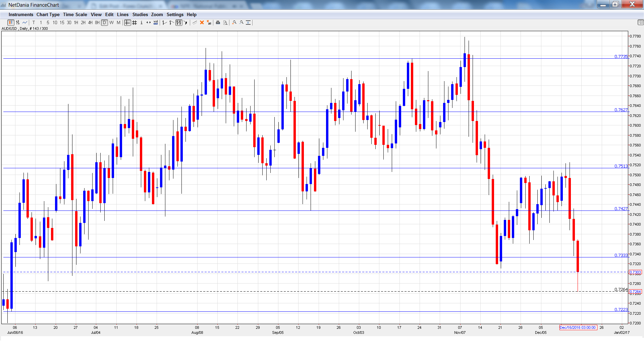
Task: Select candlestick chart type icon
Action: click(x=10, y=22)
